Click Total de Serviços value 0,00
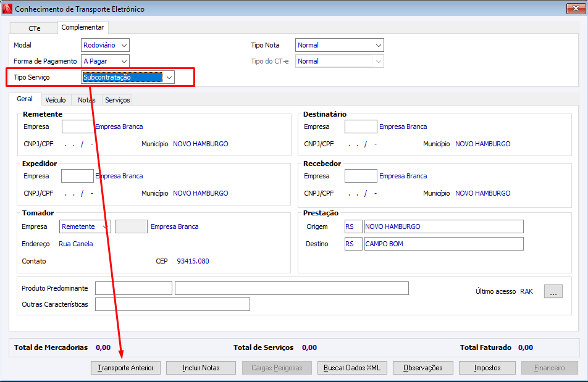Viewport: 588px width, 382px height. [x=309, y=347]
